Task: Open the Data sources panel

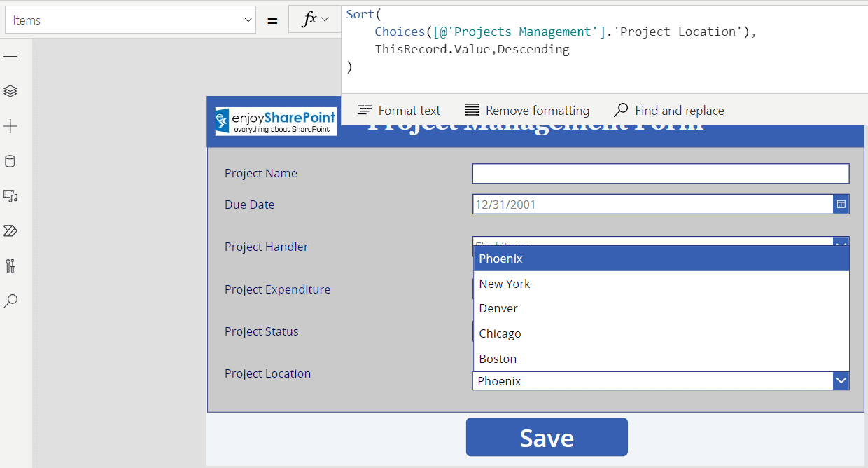Action: click(10, 161)
